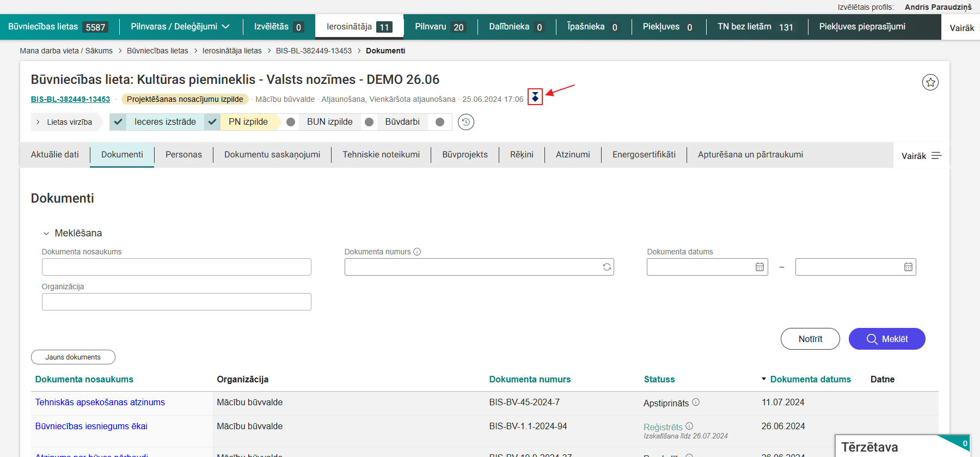Click info icon beside Apstiprināts status
Viewport: 980px width, 457px height.
[696, 403]
